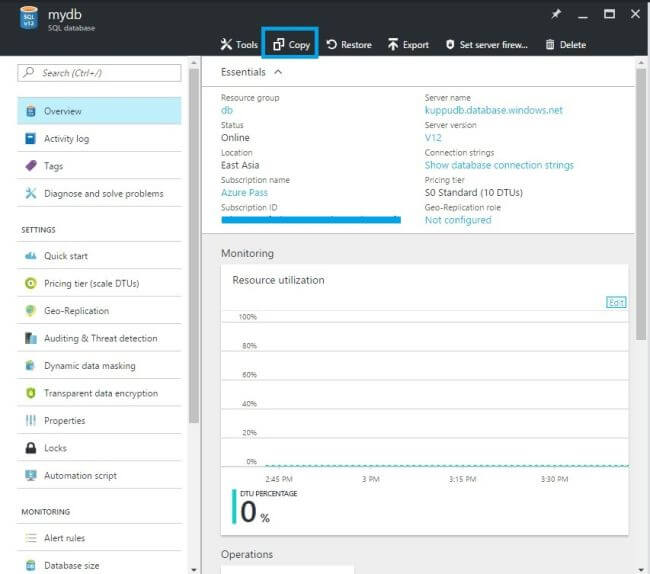Click the search magnifier icon
This screenshot has width=650, height=574.
pyautogui.click(x=28, y=73)
